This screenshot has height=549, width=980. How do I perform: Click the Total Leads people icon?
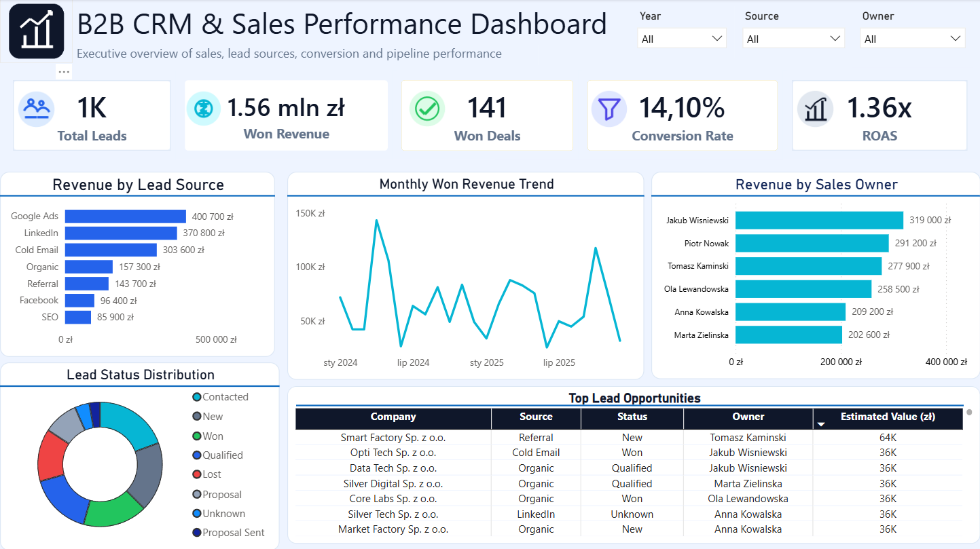(x=36, y=109)
